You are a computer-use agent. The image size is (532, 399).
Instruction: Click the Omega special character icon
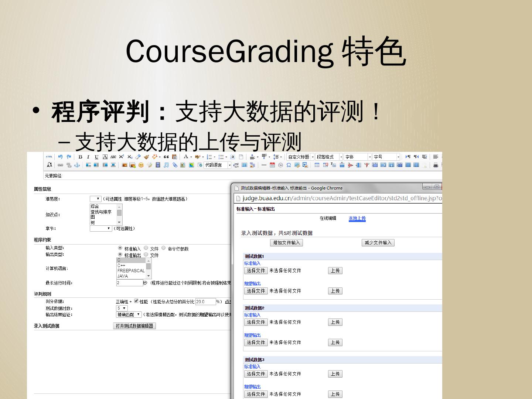[x=289, y=165]
